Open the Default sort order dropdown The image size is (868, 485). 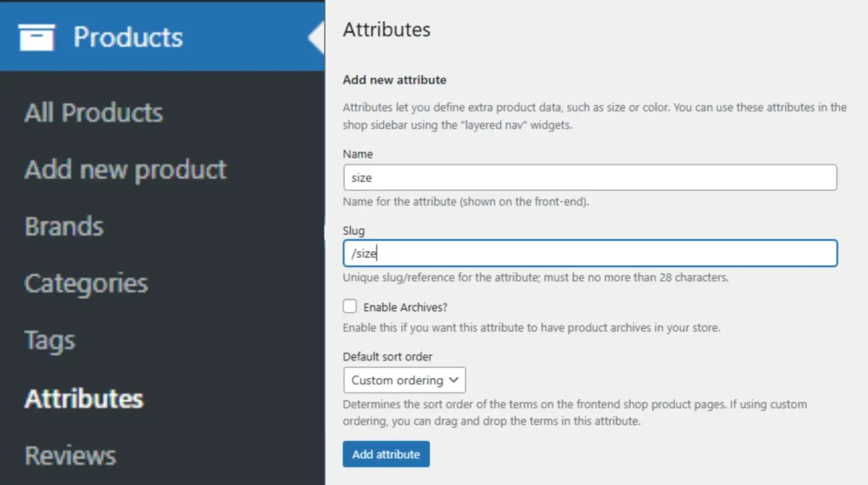pos(404,381)
